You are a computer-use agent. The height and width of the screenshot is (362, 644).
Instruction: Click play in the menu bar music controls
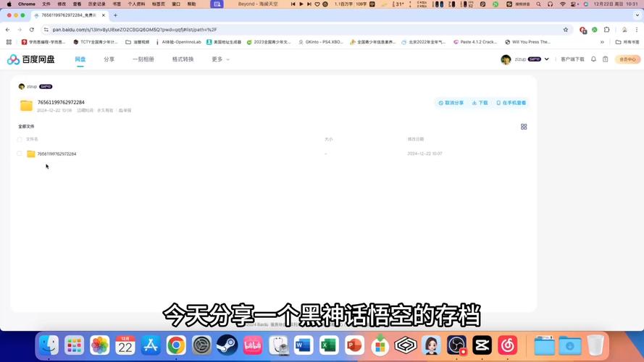(x=301, y=4)
